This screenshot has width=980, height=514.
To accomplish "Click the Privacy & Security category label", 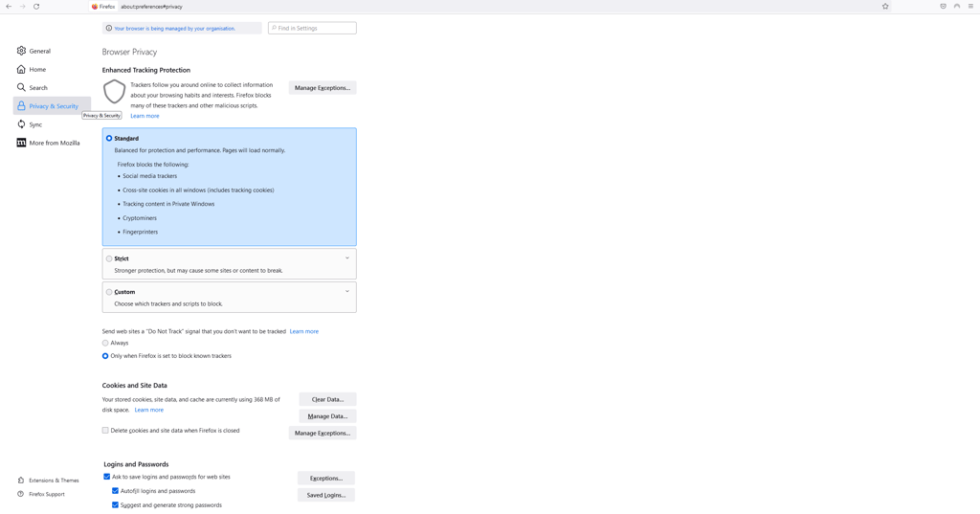I will [54, 106].
